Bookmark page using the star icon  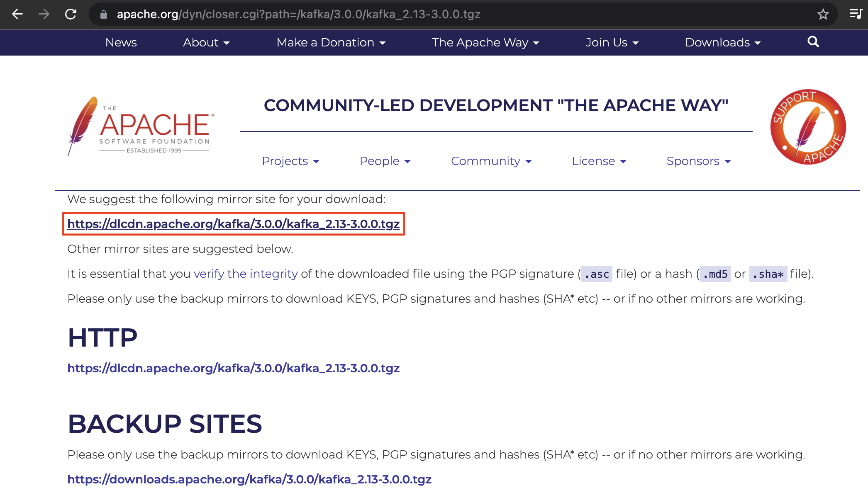(x=823, y=15)
